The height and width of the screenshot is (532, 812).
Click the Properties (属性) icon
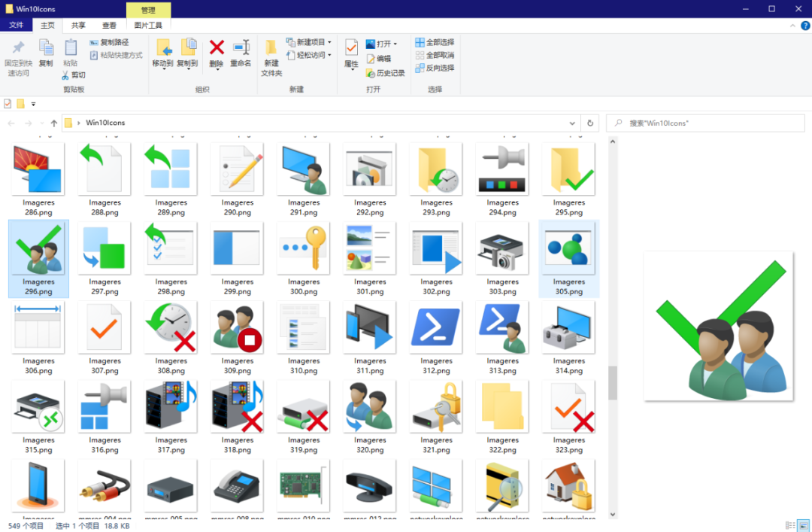351,47
